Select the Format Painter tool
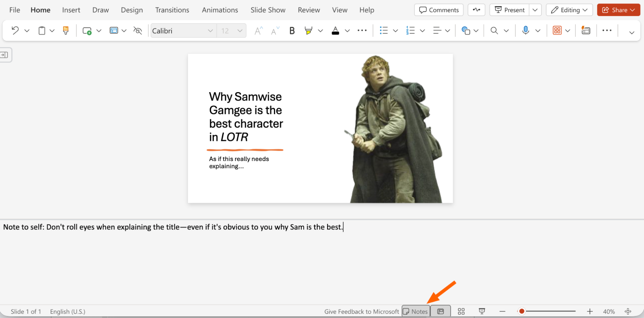This screenshot has height=318, width=644. pos(66,31)
